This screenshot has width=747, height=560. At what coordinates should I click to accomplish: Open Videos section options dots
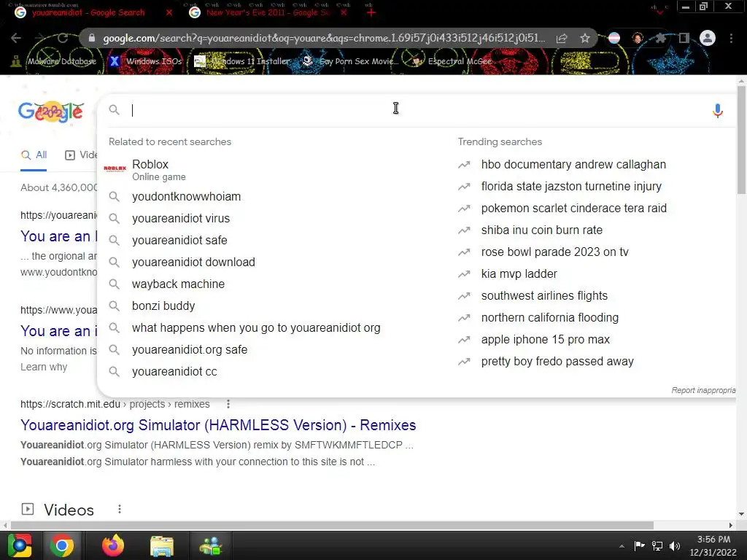point(120,509)
